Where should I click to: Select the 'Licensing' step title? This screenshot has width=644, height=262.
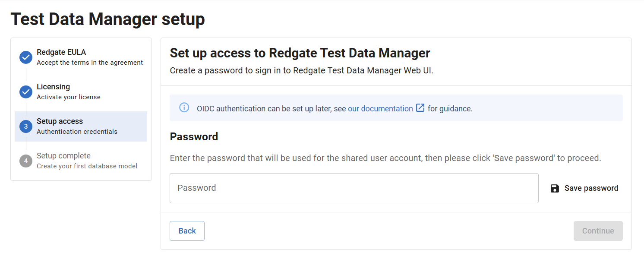click(53, 87)
